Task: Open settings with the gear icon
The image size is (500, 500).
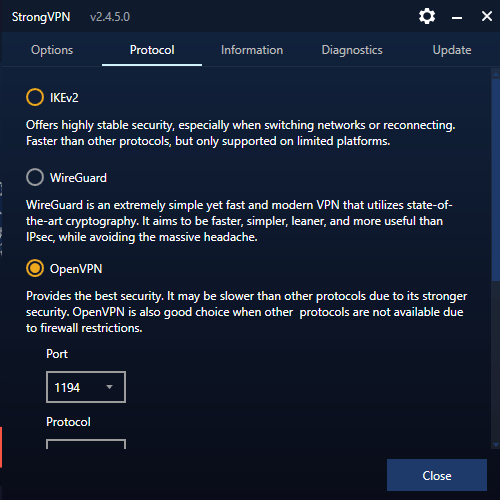Action: (427, 16)
